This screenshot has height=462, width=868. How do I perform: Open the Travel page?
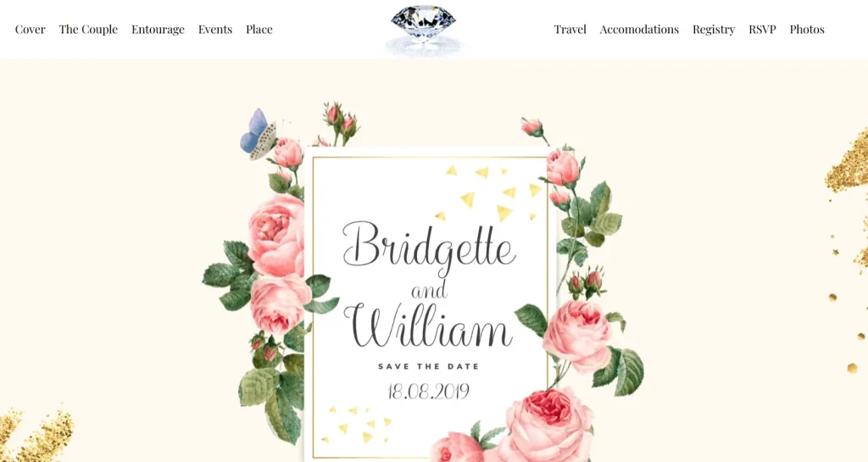(x=570, y=30)
